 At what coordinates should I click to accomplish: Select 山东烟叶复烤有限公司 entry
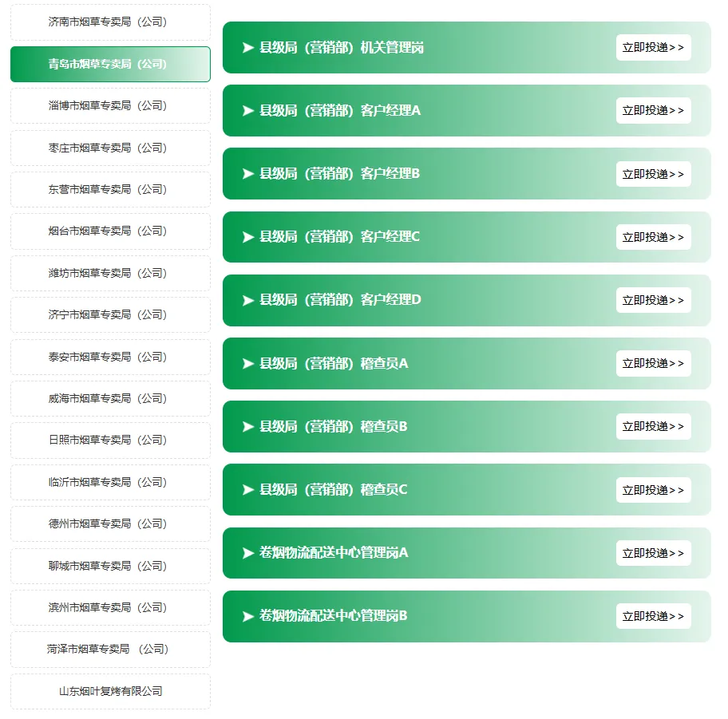tap(110, 692)
